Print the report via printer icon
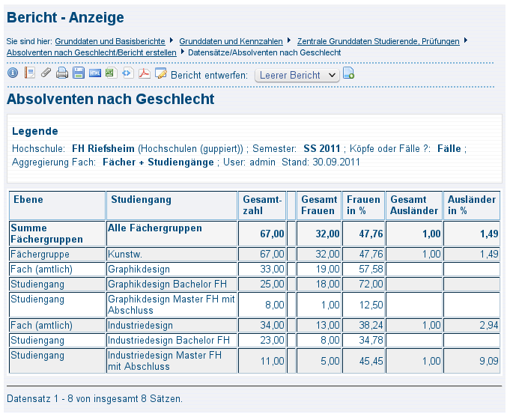The image size is (507, 420). (x=62, y=73)
